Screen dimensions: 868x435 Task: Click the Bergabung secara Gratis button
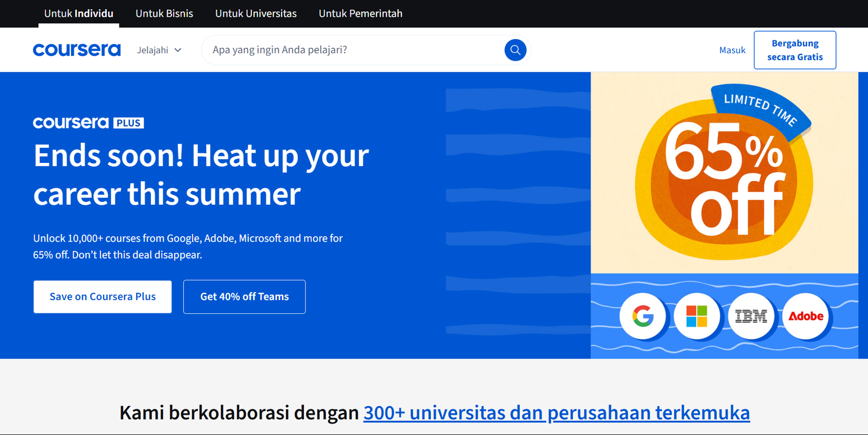tap(795, 50)
